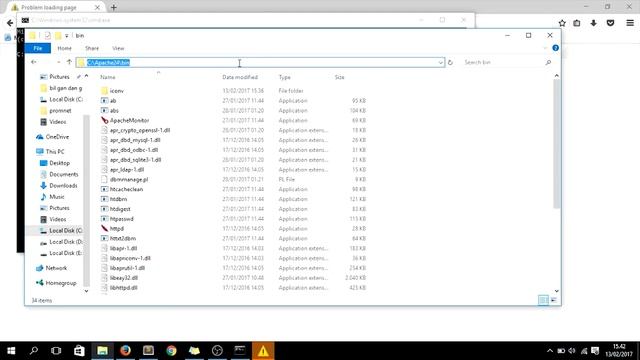Open Windows Store from the taskbar

pyautogui.click(x=79, y=351)
